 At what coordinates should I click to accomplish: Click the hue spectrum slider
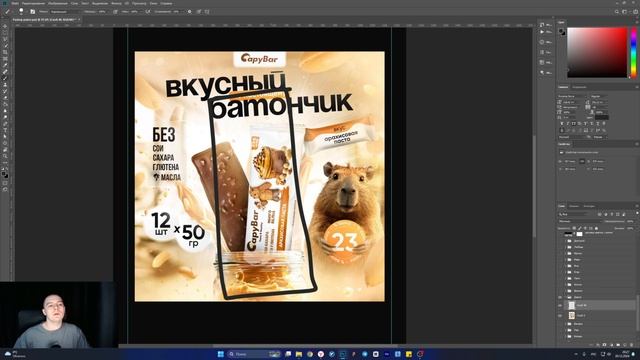click(x=633, y=52)
